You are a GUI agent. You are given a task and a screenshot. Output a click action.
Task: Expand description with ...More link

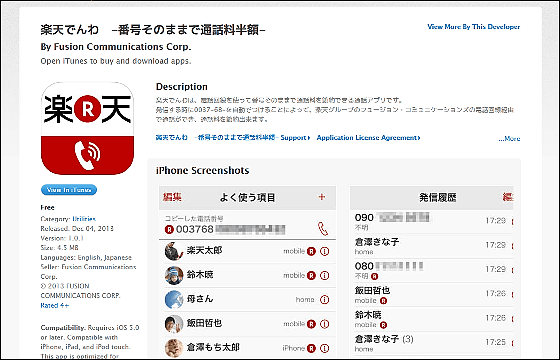[509, 139]
